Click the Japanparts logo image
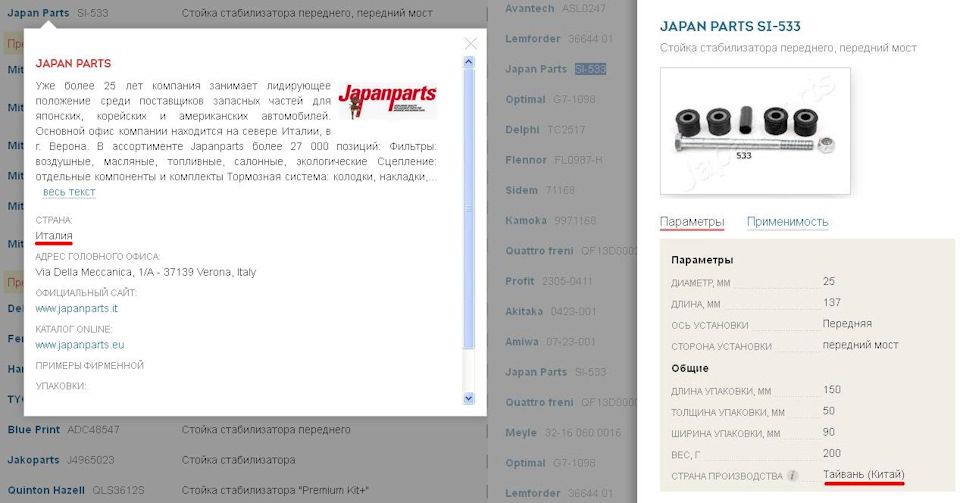 [388, 101]
